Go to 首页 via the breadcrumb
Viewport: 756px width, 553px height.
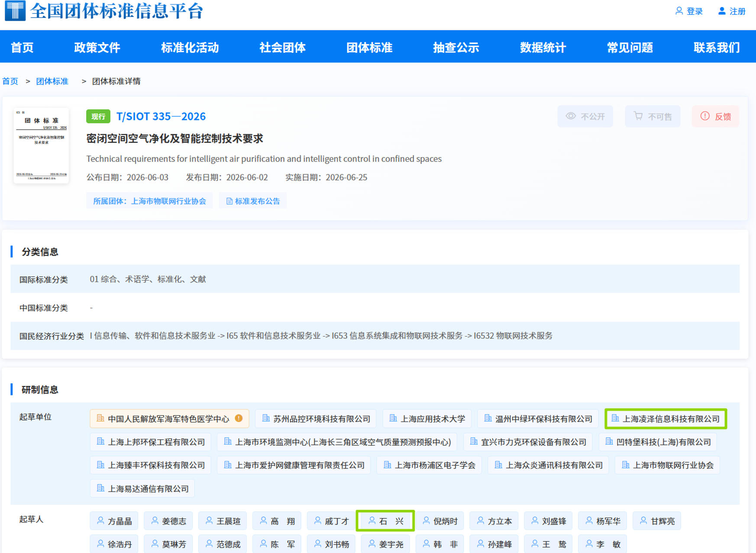point(10,81)
